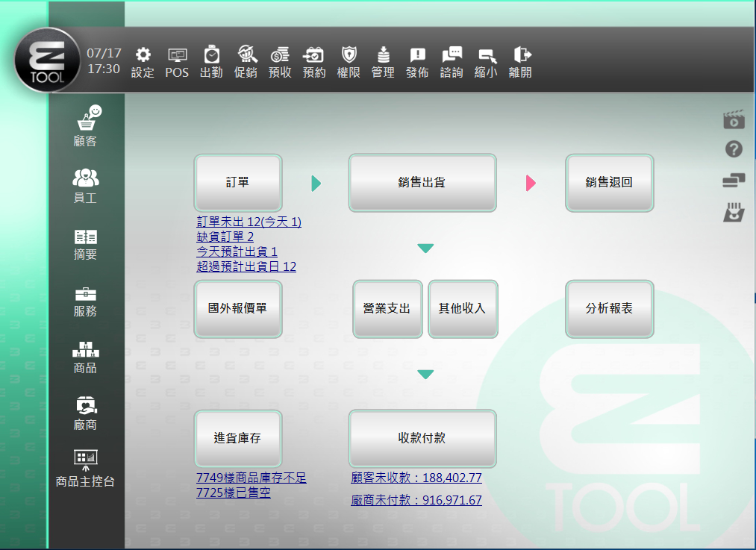Open the 顧客 customers section in sidebar
The height and width of the screenshot is (550, 756).
click(x=86, y=126)
